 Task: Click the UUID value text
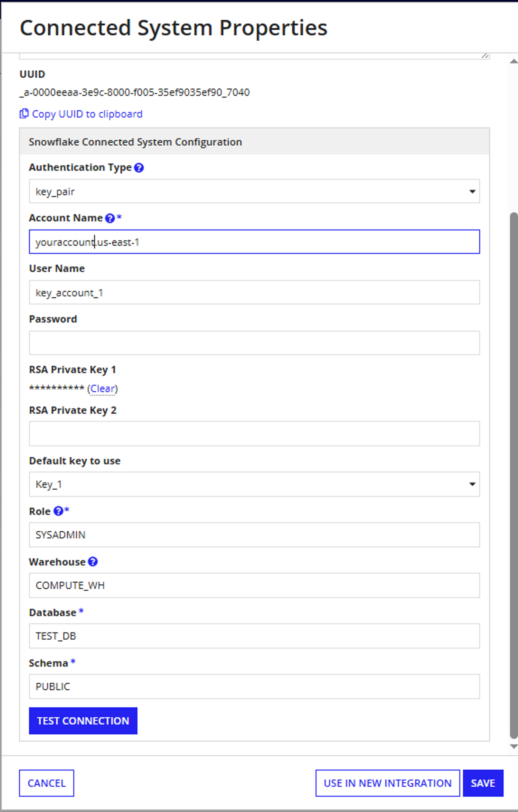coord(135,92)
